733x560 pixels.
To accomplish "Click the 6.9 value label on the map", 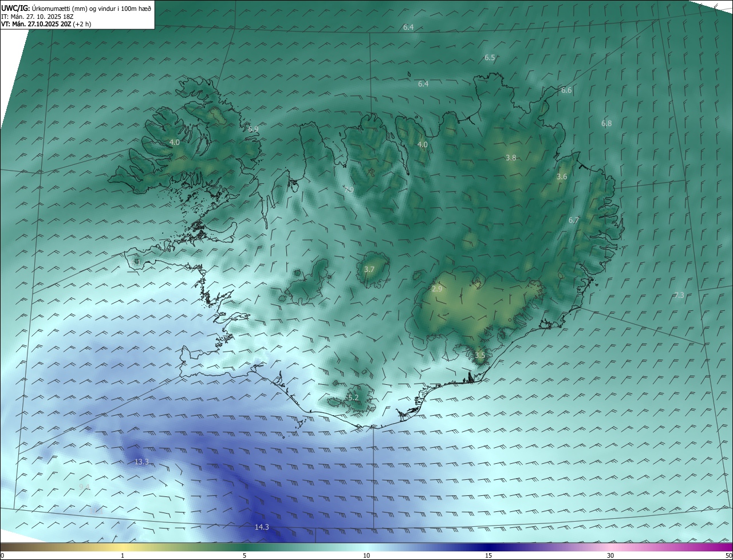I will click(253, 129).
